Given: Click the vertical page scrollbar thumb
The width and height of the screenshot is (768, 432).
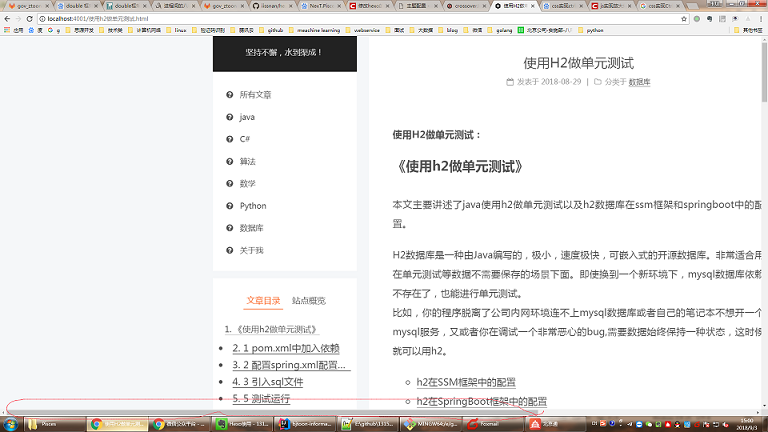Looking at the screenshot, I should [x=765, y=72].
